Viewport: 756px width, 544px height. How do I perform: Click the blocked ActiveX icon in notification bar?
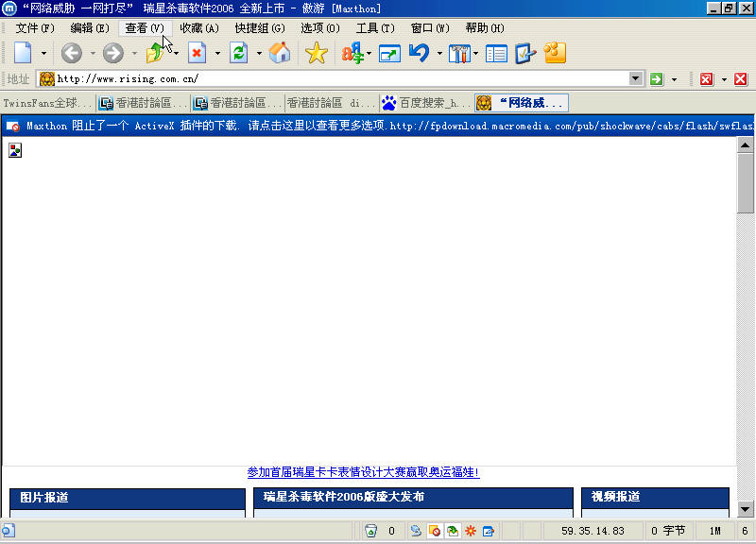13,127
